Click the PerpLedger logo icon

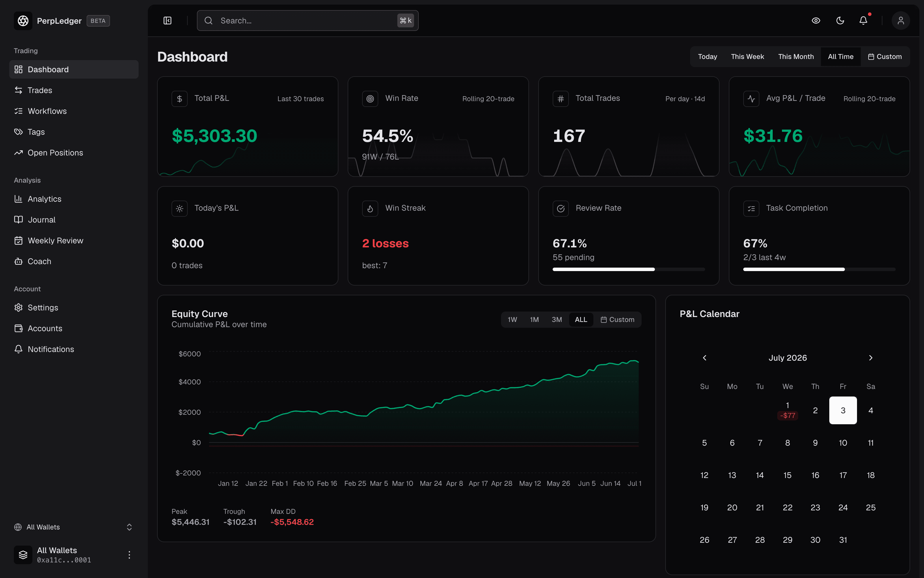pyautogui.click(x=23, y=21)
